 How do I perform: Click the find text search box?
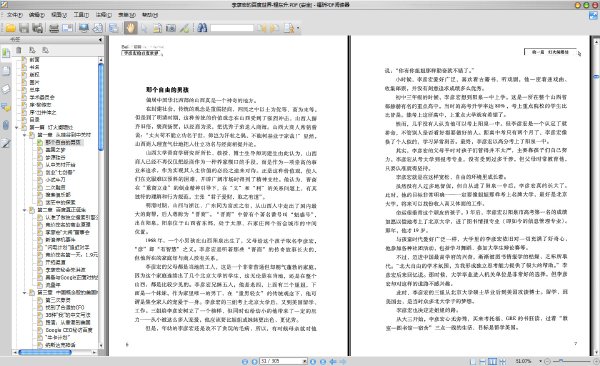pos(232,28)
